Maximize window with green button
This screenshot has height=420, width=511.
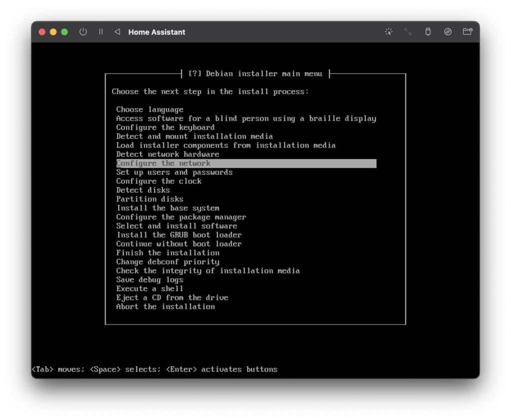coord(64,31)
